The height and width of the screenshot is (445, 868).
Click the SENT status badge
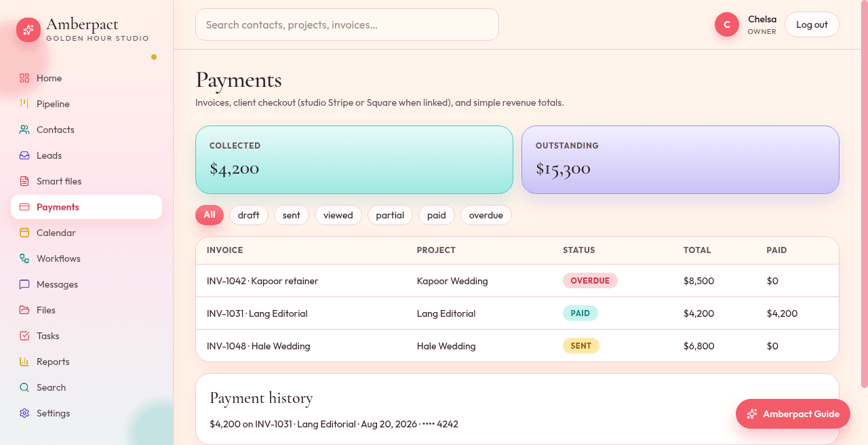(581, 346)
